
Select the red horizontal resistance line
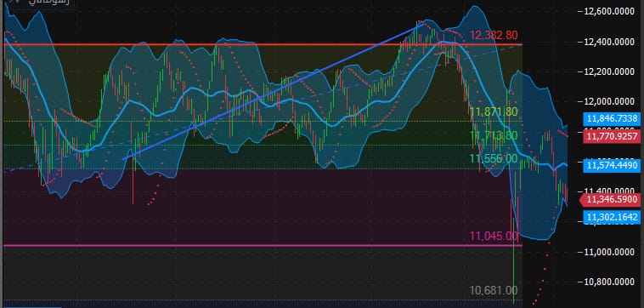pos(263,44)
